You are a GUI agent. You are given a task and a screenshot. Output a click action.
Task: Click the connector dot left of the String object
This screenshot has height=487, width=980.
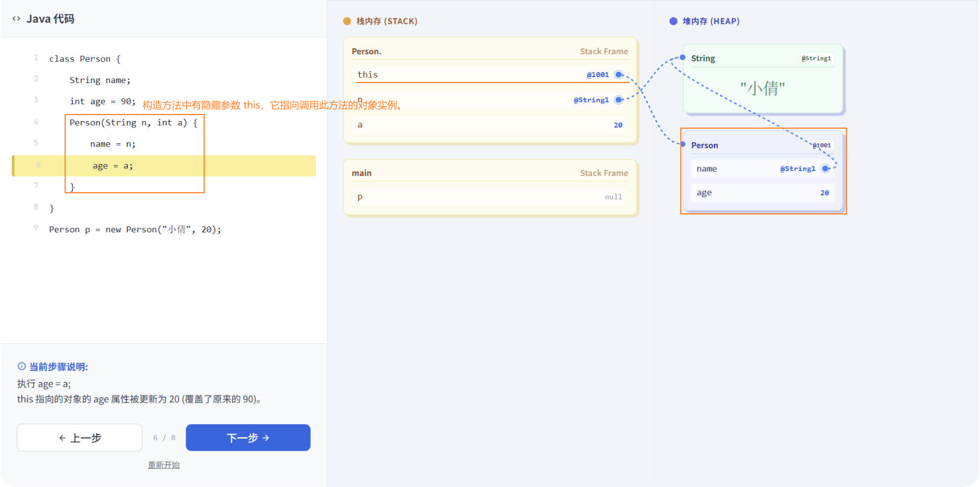(x=683, y=58)
